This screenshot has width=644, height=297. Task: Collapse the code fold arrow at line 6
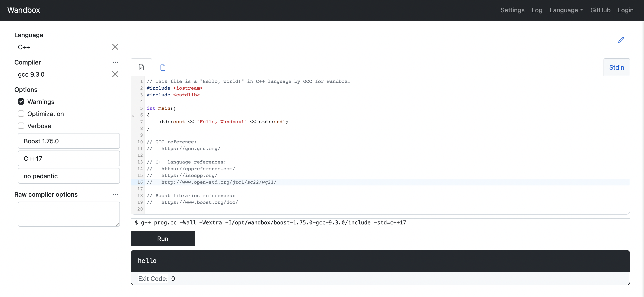(x=133, y=116)
